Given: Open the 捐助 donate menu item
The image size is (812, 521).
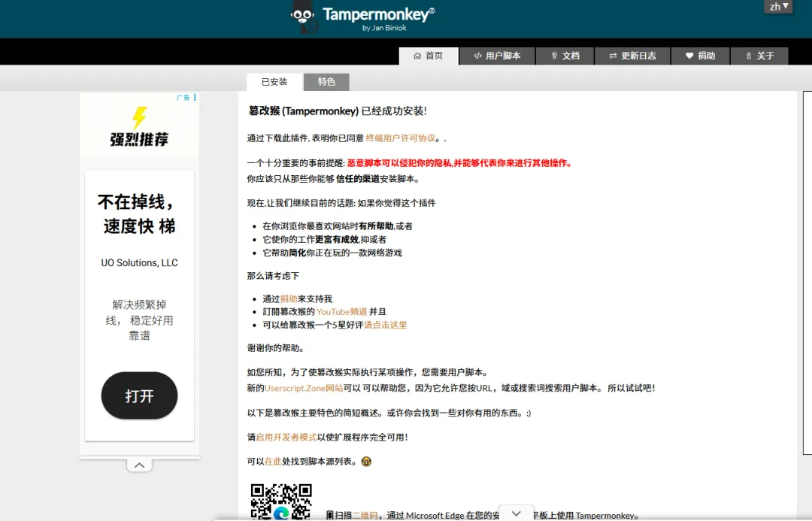Looking at the screenshot, I should pyautogui.click(x=700, y=56).
